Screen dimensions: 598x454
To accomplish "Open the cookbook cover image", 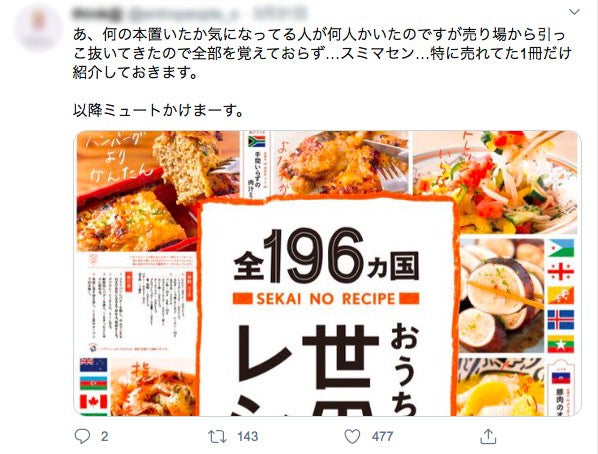I will pyautogui.click(x=327, y=273).
